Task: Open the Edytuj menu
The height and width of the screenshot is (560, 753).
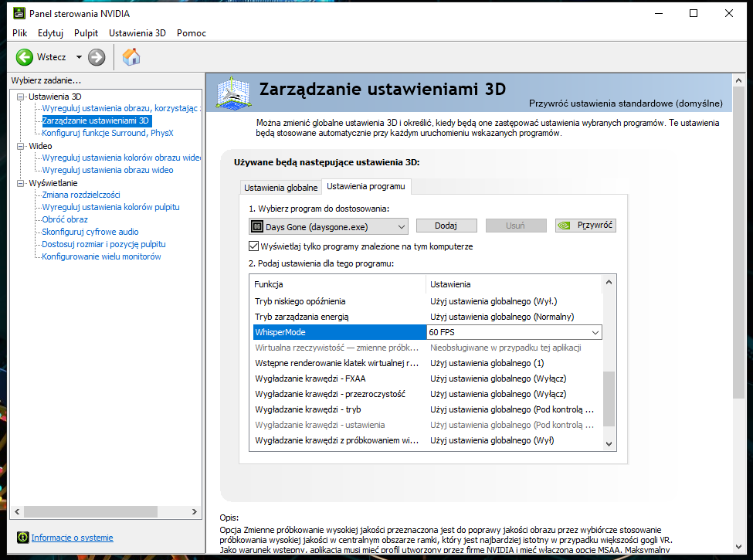Action: [x=50, y=33]
